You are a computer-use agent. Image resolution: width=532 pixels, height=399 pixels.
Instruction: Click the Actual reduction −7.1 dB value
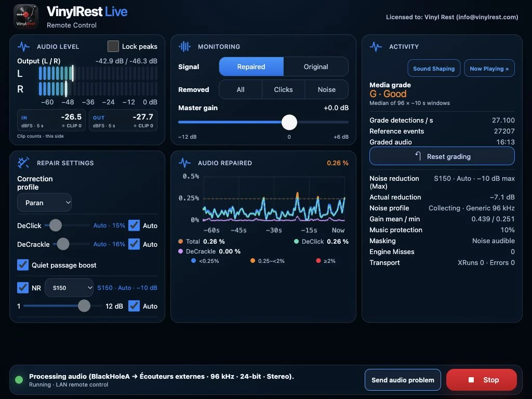click(x=502, y=197)
